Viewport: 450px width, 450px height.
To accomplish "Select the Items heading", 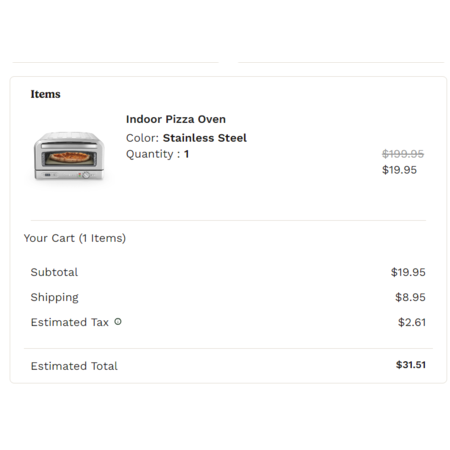I will click(45, 94).
